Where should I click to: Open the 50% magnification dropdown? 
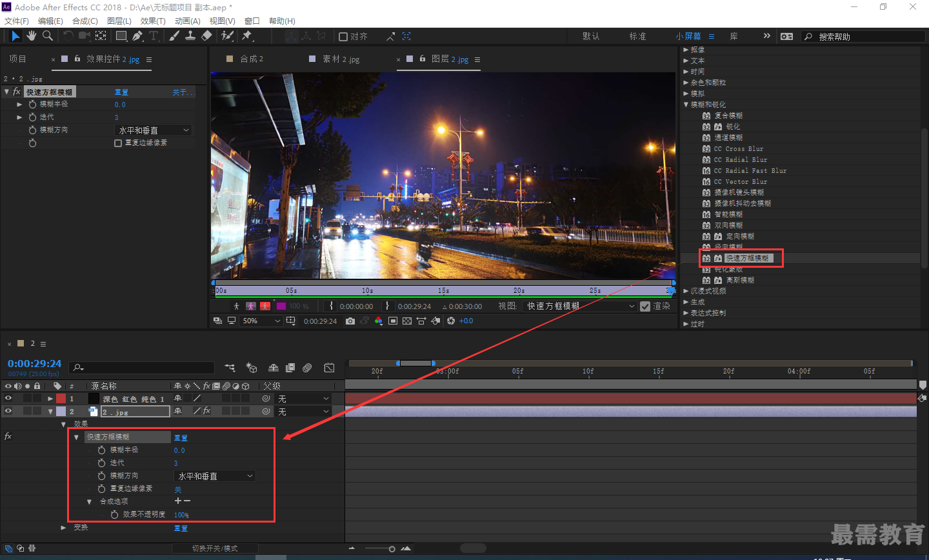click(261, 321)
